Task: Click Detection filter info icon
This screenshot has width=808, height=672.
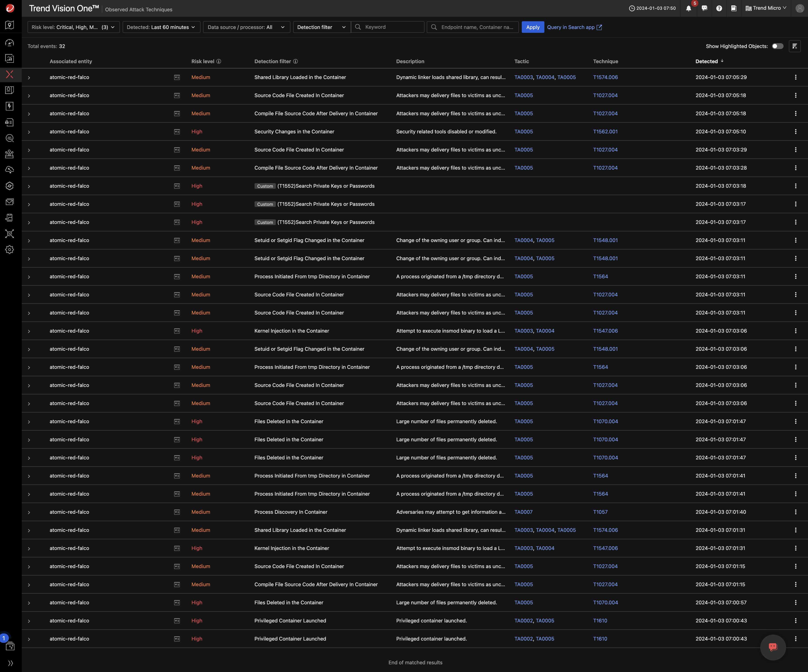Action: pos(296,62)
